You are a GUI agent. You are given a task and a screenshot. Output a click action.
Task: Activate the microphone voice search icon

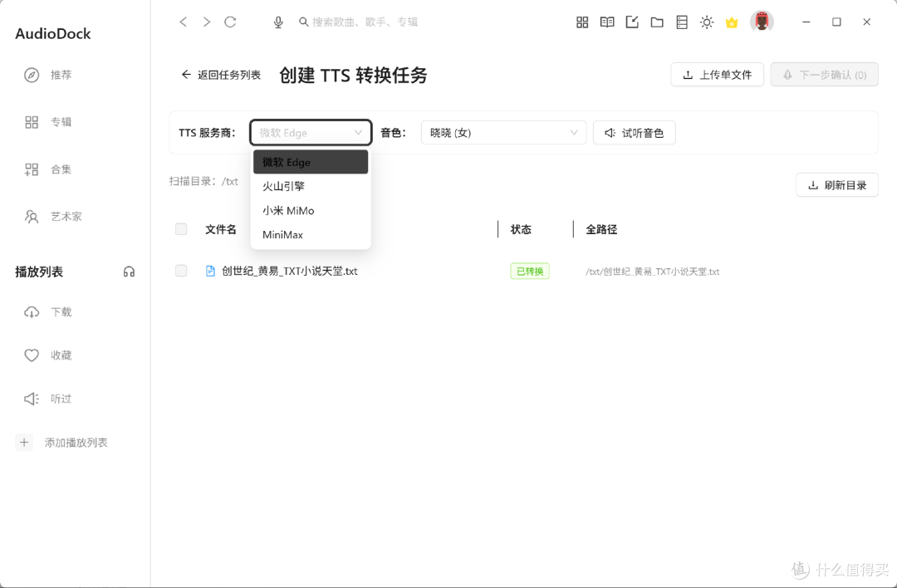click(x=278, y=22)
